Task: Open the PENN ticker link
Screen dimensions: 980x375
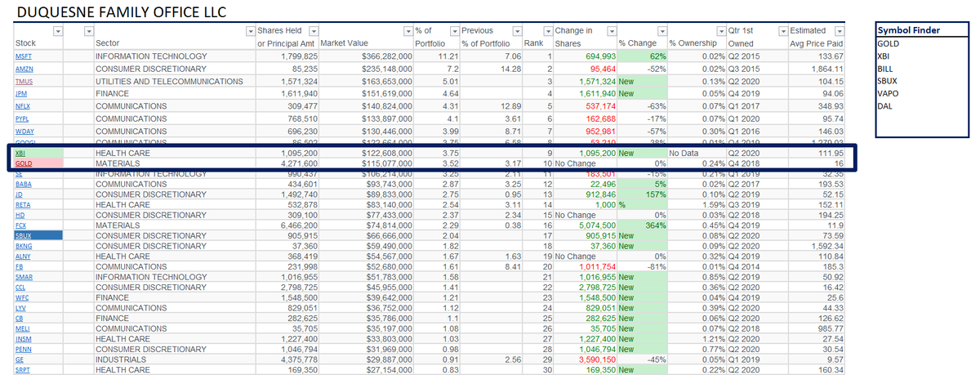Action: click(x=22, y=349)
